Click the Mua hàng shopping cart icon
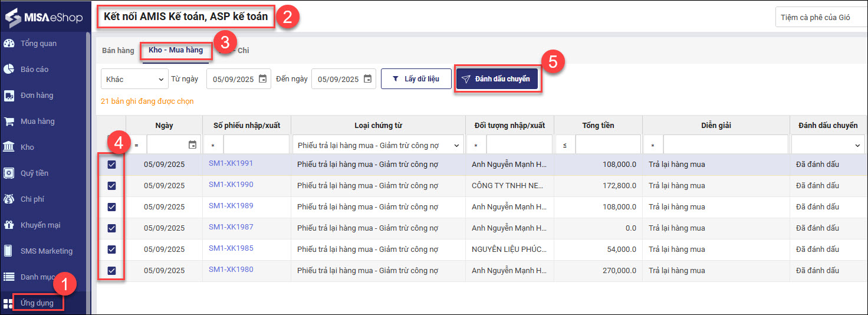 (9, 122)
